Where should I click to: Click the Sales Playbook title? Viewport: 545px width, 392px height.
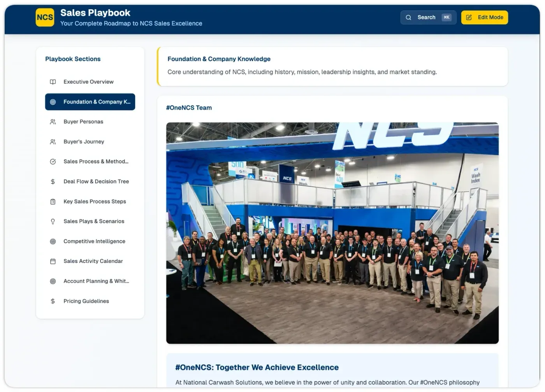tap(95, 13)
